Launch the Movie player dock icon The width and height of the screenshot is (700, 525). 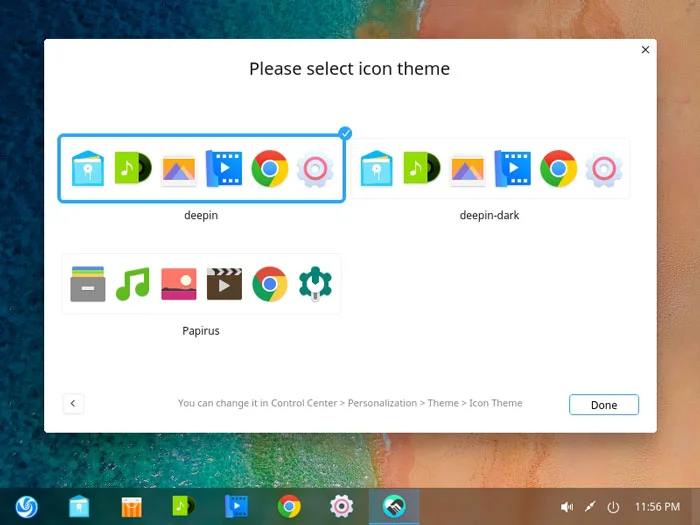237,506
